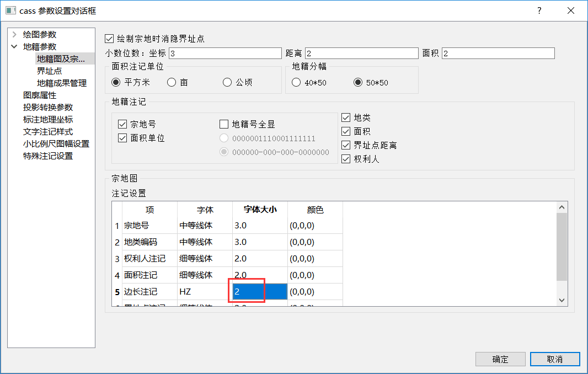Click 边长注记 row color value (0,0,0)

[x=315, y=292]
